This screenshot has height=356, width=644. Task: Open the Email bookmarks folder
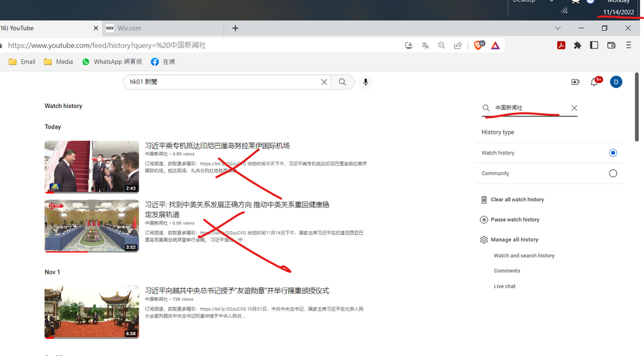(x=22, y=62)
